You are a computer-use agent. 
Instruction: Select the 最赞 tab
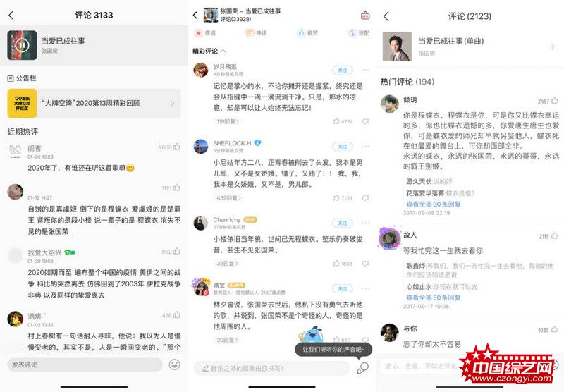click(x=307, y=33)
